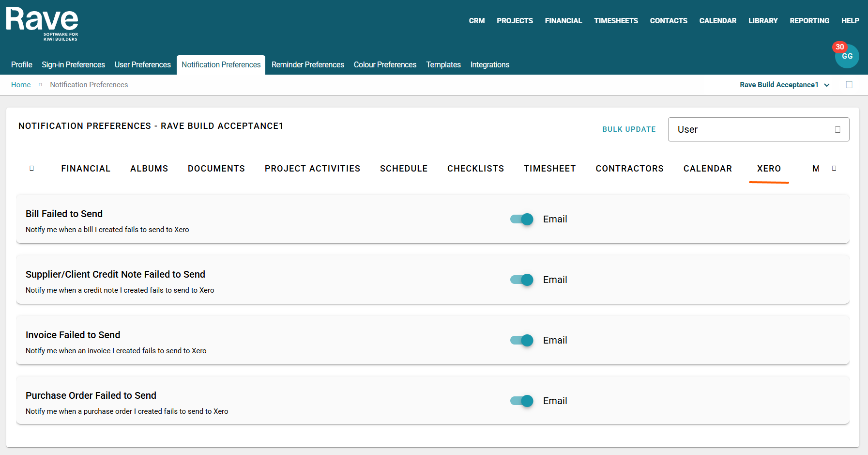Switch to Profile tab
The image size is (868, 455).
[x=22, y=65]
